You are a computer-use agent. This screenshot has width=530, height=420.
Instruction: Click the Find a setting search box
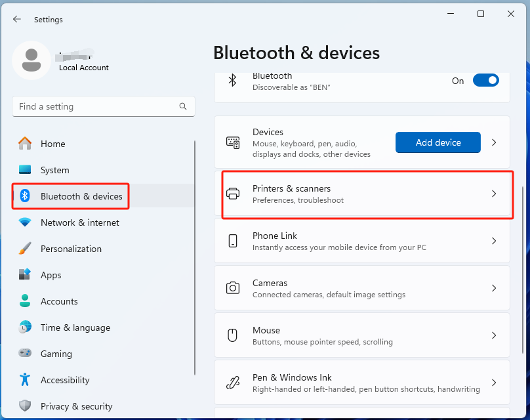tap(104, 106)
